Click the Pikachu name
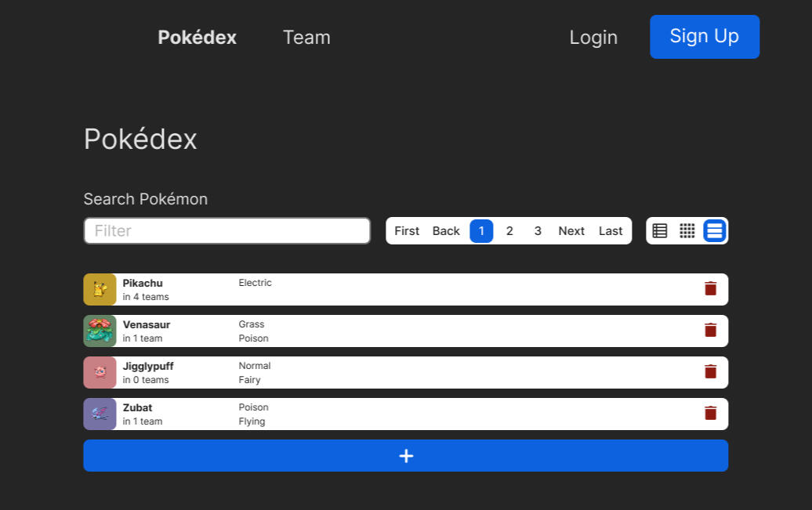Image resolution: width=812 pixels, height=510 pixels. click(143, 284)
